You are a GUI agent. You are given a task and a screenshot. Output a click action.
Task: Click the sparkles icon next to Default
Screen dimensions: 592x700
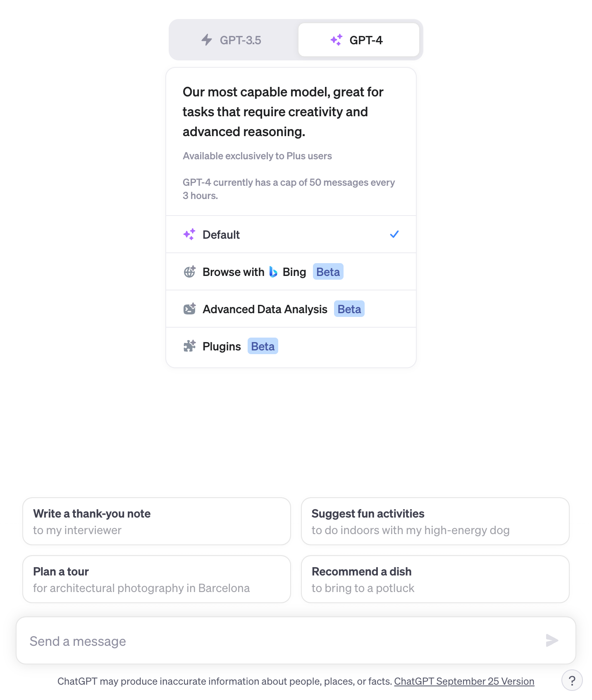[x=189, y=235]
